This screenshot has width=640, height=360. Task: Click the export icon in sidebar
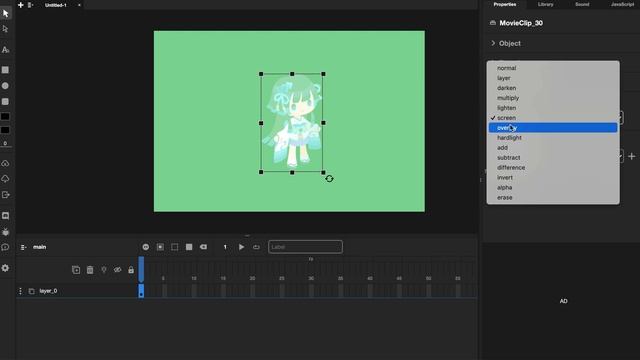click(x=5, y=195)
